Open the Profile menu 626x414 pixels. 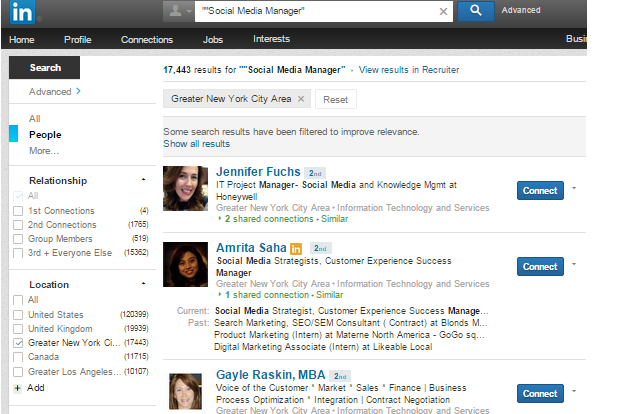point(78,40)
